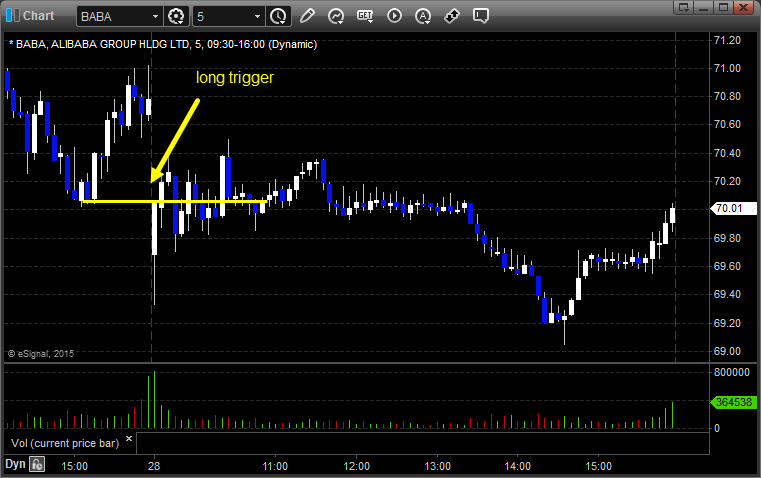
Task: Click the current price marker 70.01
Action: click(733, 208)
